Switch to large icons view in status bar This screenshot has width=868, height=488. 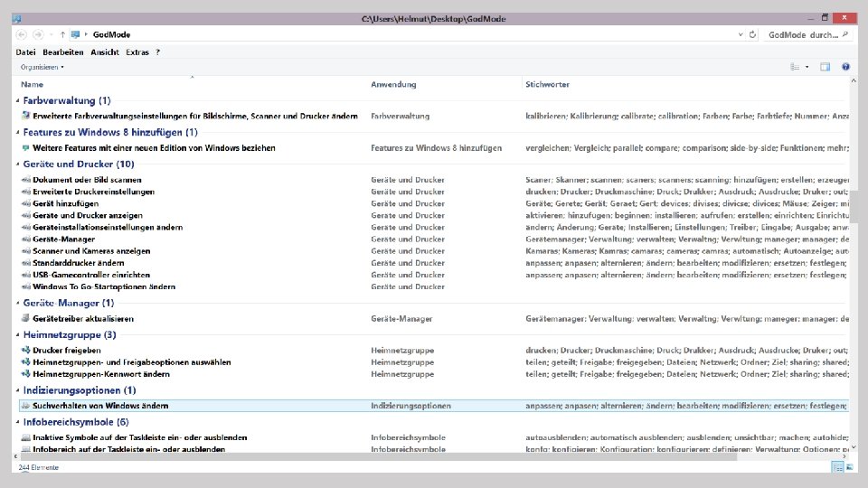pyautogui.click(x=850, y=467)
